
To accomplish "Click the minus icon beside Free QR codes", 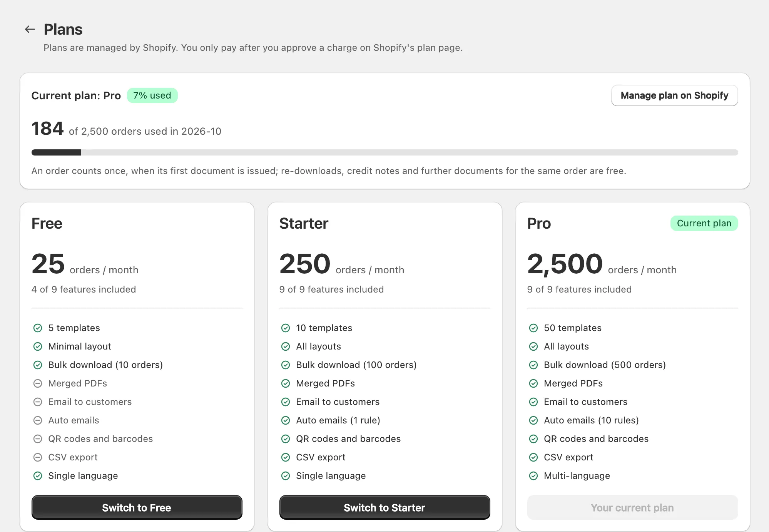I will [x=38, y=439].
